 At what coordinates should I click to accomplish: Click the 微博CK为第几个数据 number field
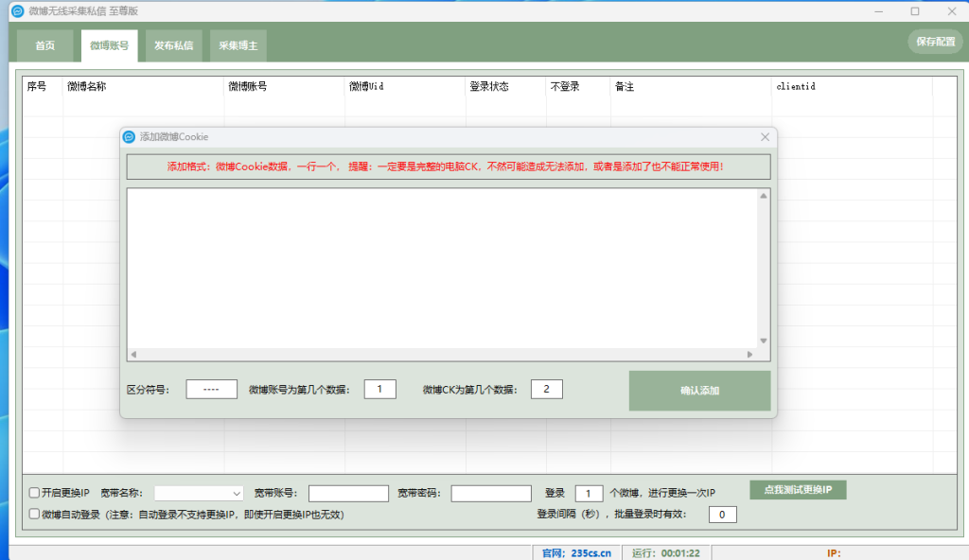click(x=546, y=390)
